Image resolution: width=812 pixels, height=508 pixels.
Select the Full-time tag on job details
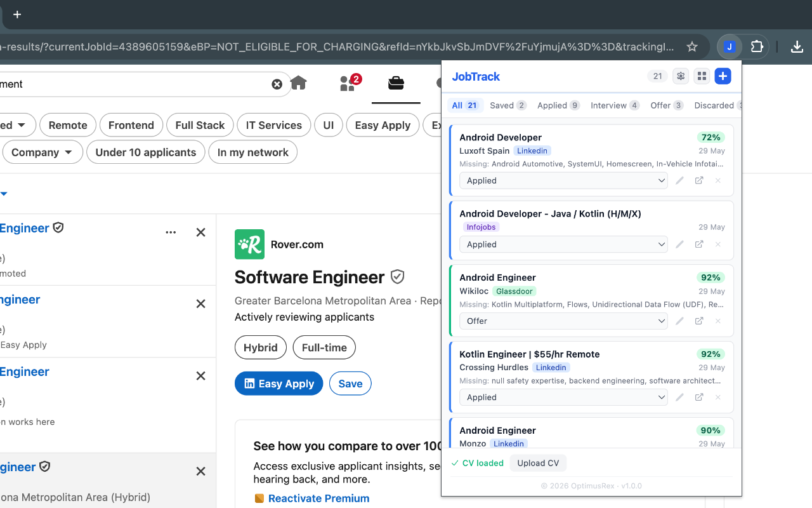pos(324,347)
